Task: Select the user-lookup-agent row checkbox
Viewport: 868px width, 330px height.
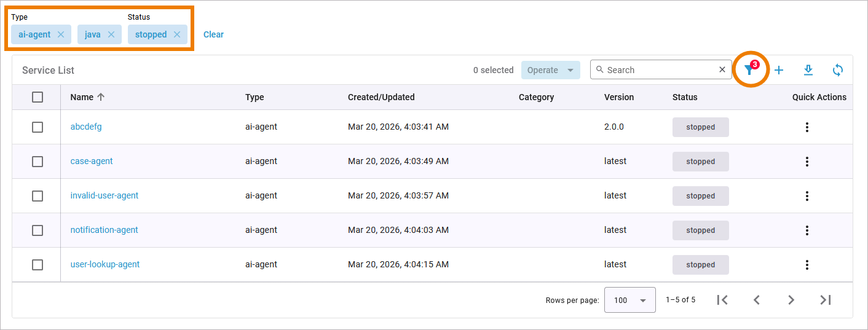Action: (37, 265)
